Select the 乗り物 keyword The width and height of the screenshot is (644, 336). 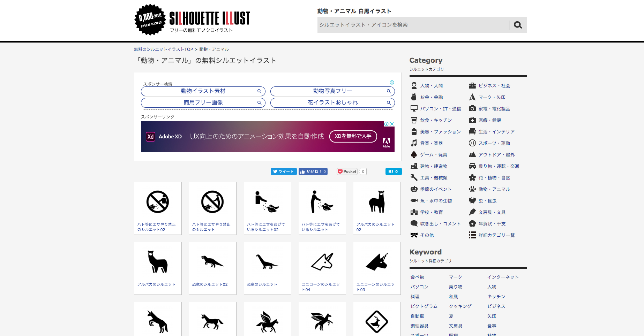(x=456, y=287)
